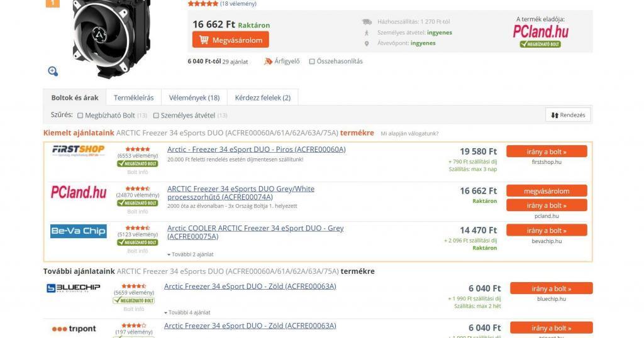Click the magnifier zoom icon under product image
The height and width of the screenshot is (338, 644).
[x=53, y=71]
